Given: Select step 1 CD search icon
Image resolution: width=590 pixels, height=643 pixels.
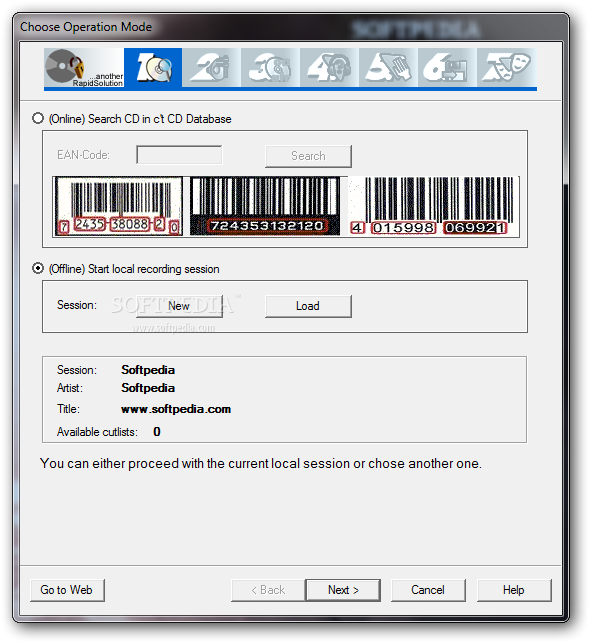Looking at the screenshot, I should (x=153, y=68).
